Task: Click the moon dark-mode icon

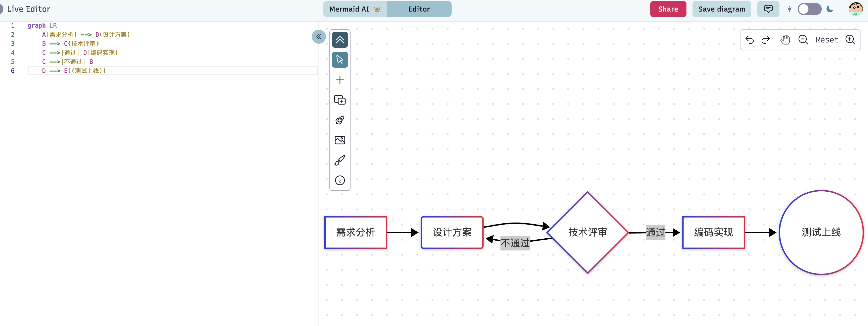Action: [830, 9]
